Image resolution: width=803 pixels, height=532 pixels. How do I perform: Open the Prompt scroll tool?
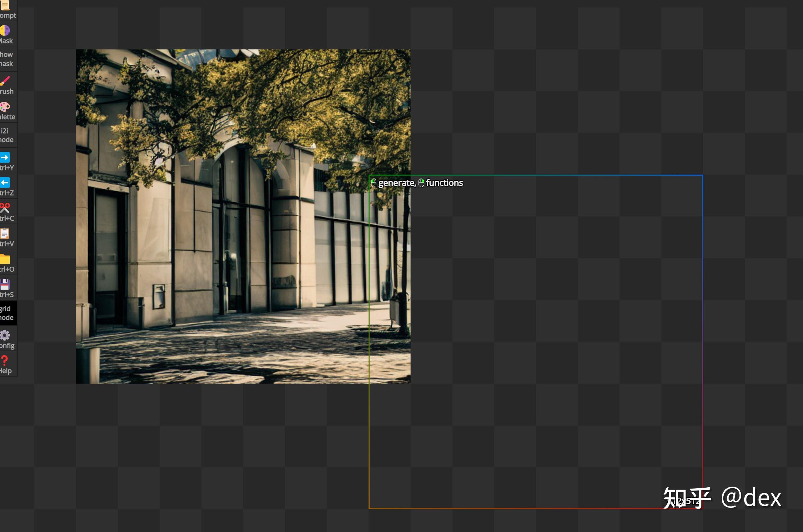tap(6, 9)
